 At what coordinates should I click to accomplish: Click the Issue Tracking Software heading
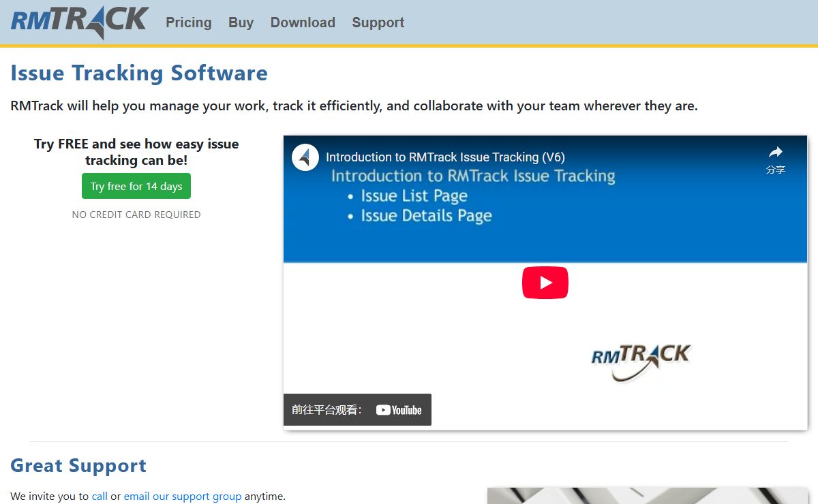(139, 73)
